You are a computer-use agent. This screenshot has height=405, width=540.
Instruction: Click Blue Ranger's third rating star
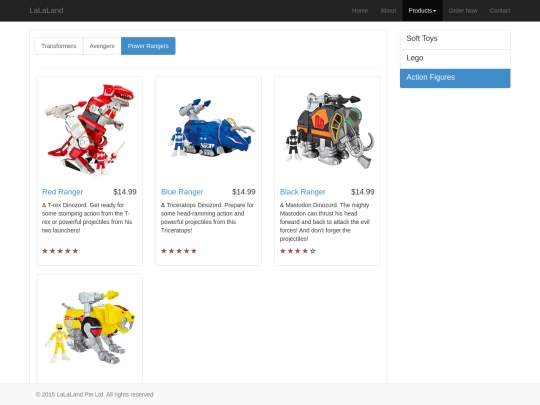pos(179,251)
